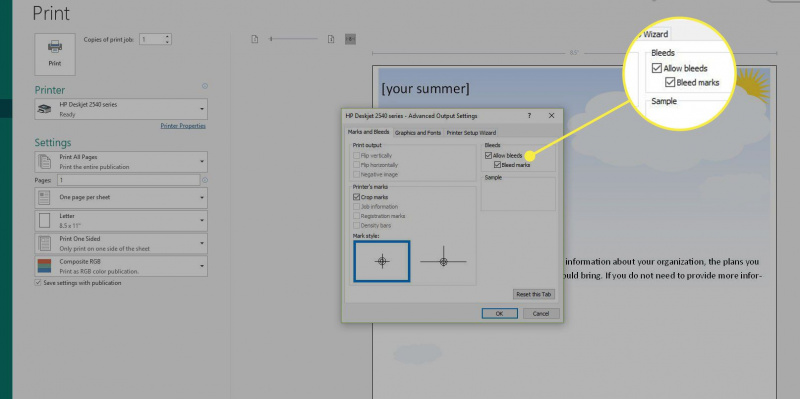Toggle the Allow bleeds checkbox
800x399 pixels.
488,156
